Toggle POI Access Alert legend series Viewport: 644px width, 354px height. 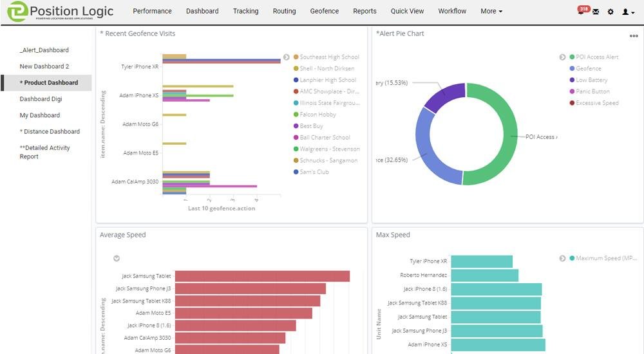coord(594,57)
